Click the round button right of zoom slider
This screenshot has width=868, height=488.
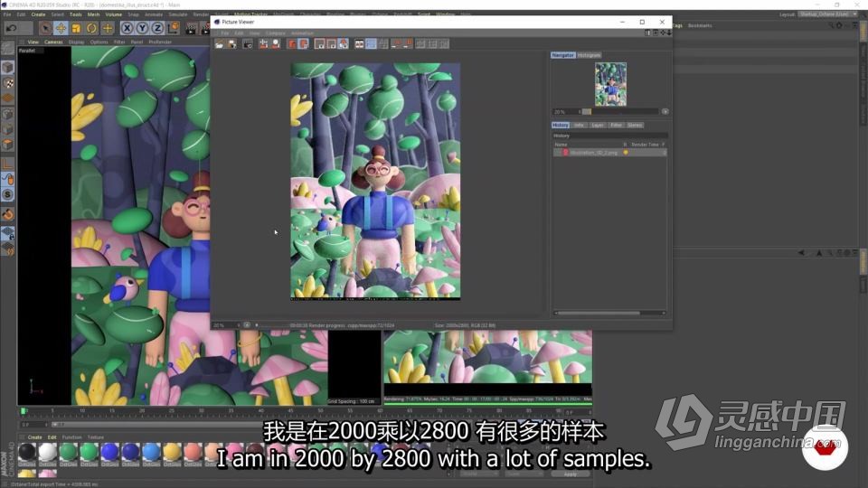(665, 112)
